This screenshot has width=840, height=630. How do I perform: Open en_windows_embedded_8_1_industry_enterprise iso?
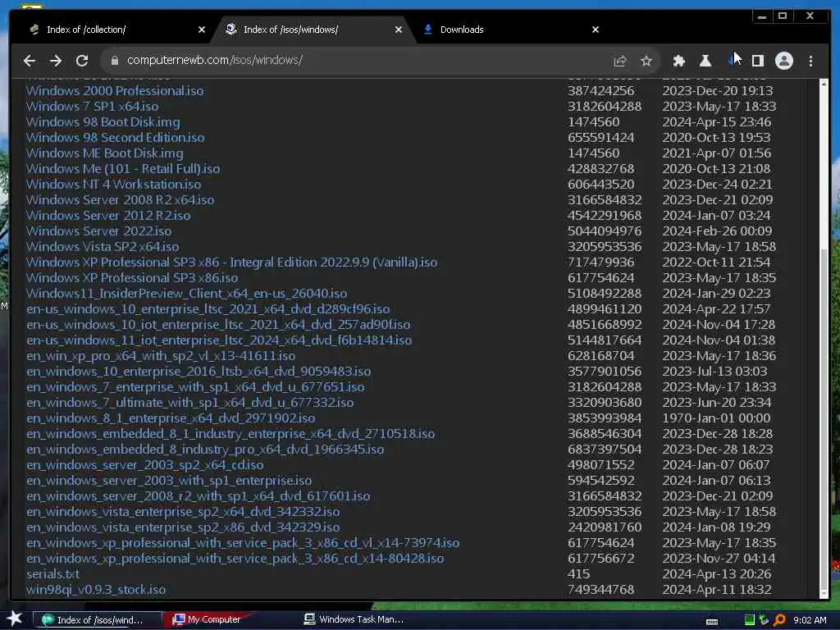231,433
